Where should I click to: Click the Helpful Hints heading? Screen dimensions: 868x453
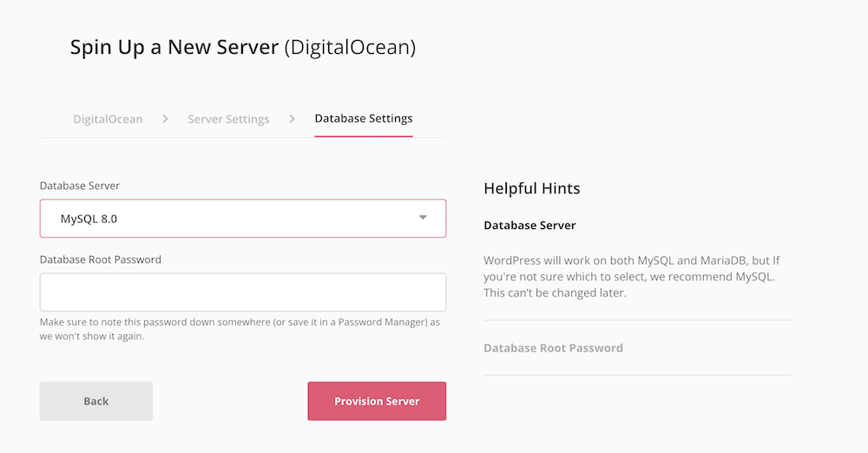(532, 188)
